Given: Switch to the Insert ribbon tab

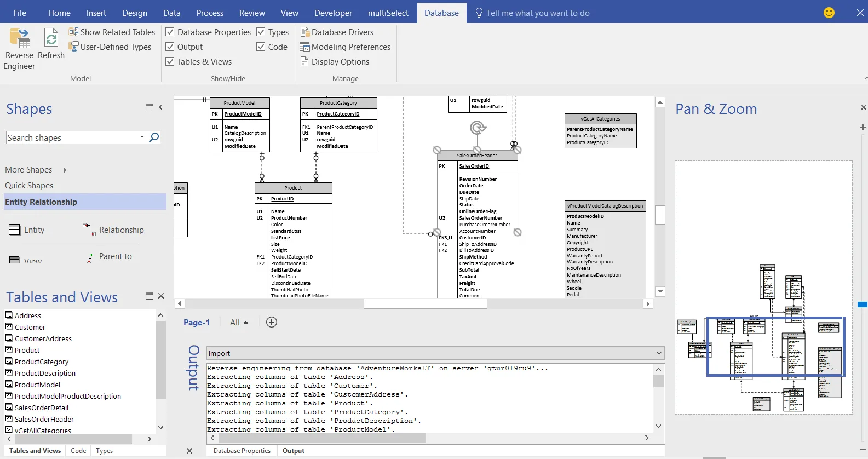Looking at the screenshot, I should coord(96,13).
